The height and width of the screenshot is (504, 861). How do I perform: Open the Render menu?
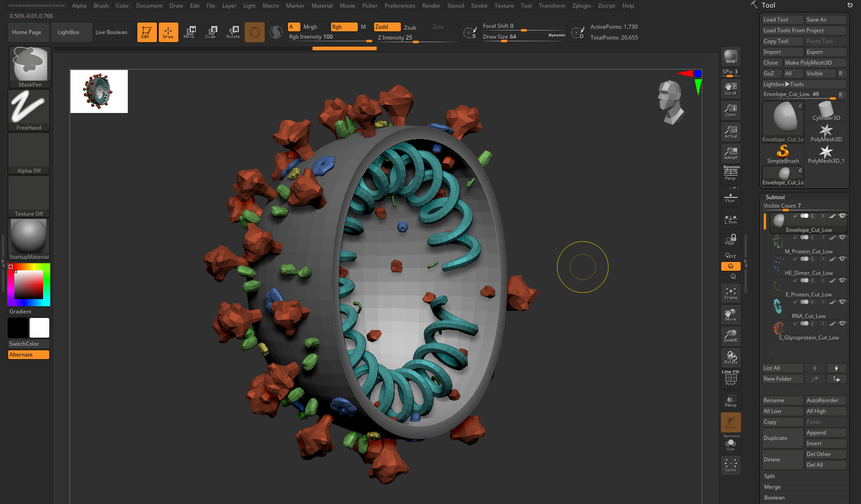click(x=431, y=6)
